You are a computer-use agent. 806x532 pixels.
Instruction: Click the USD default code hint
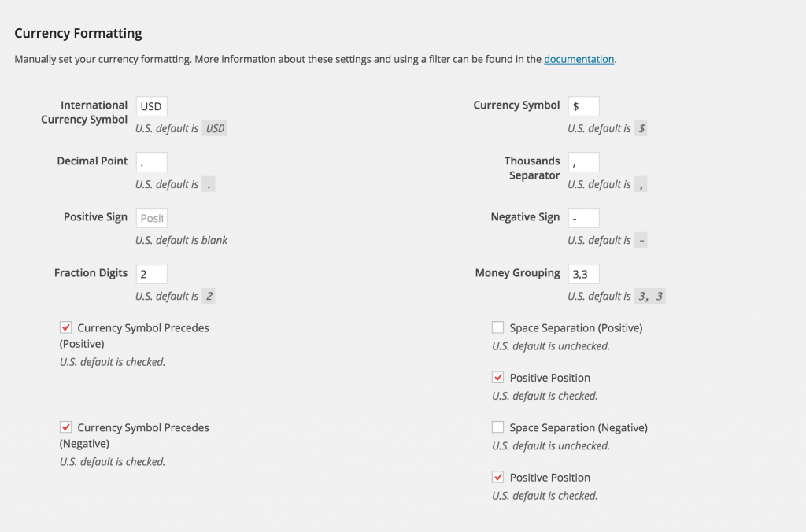pos(215,128)
